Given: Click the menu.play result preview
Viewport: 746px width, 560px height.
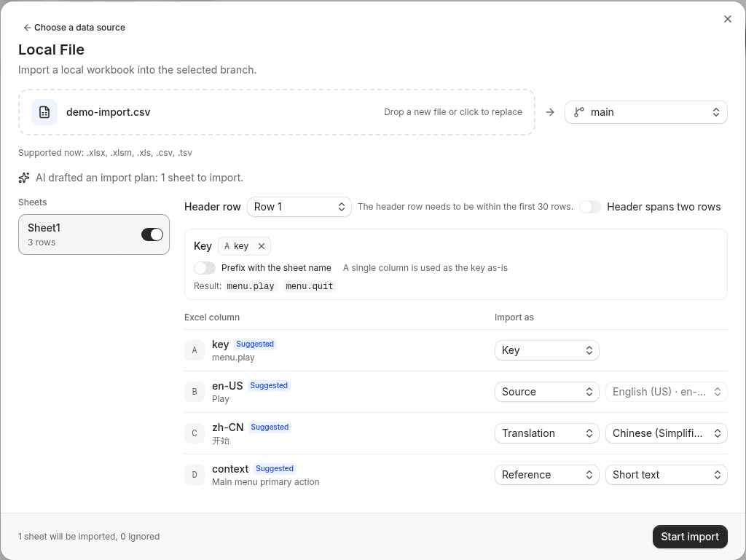Looking at the screenshot, I should pos(251,286).
